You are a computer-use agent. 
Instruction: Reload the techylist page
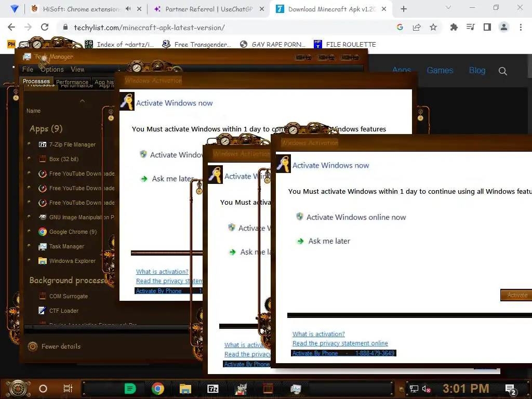(x=45, y=28)
